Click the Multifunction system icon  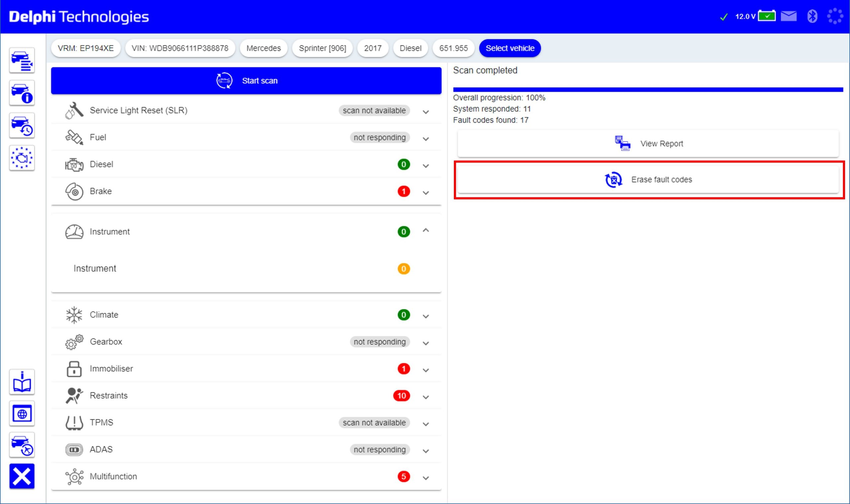(x=74, y=476)
